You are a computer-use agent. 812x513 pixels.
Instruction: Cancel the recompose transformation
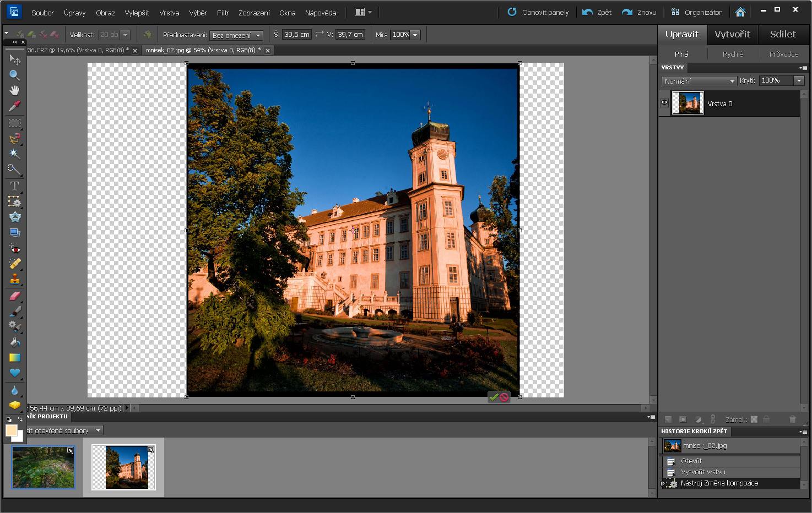[504, 397]
